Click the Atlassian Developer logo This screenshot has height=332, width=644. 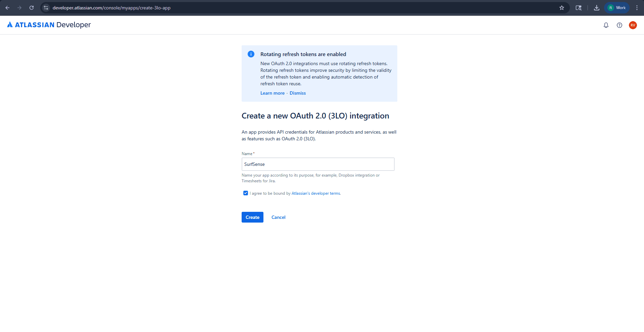tap(48, 25)
